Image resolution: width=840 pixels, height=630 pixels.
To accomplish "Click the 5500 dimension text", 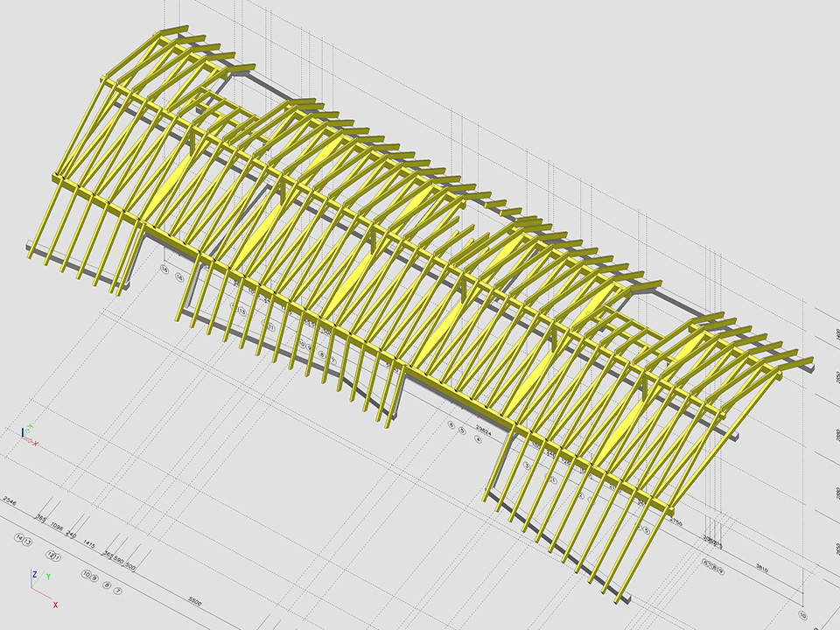I will point(195,603).
